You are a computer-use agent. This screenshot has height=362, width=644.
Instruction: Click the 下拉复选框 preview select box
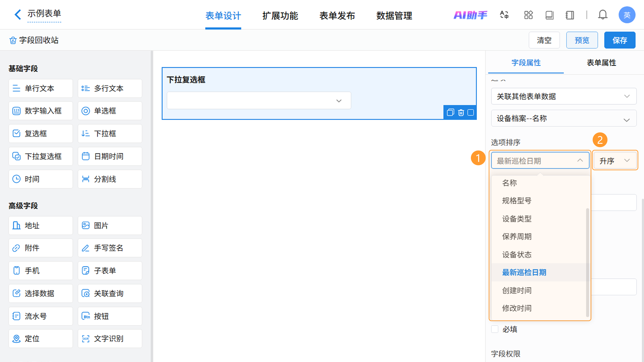(x=259, y=101)
